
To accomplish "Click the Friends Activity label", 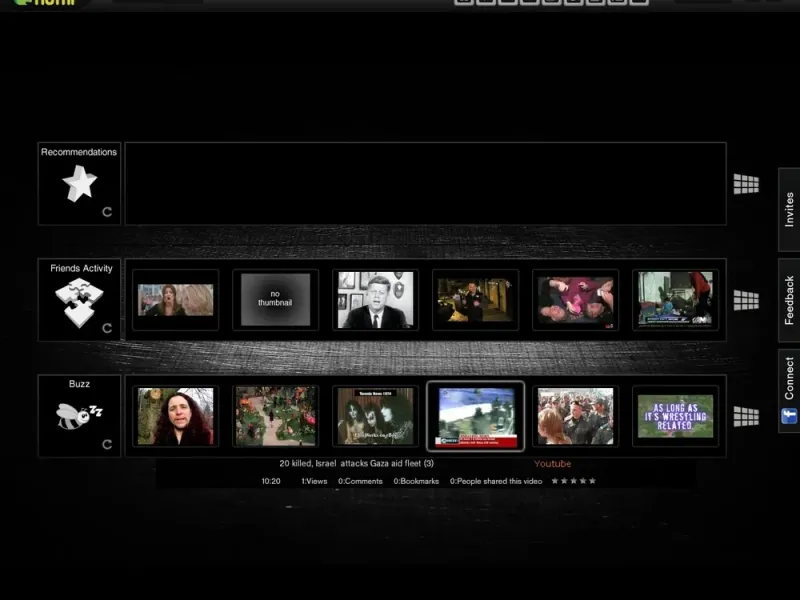I will [x=81, y=268].
